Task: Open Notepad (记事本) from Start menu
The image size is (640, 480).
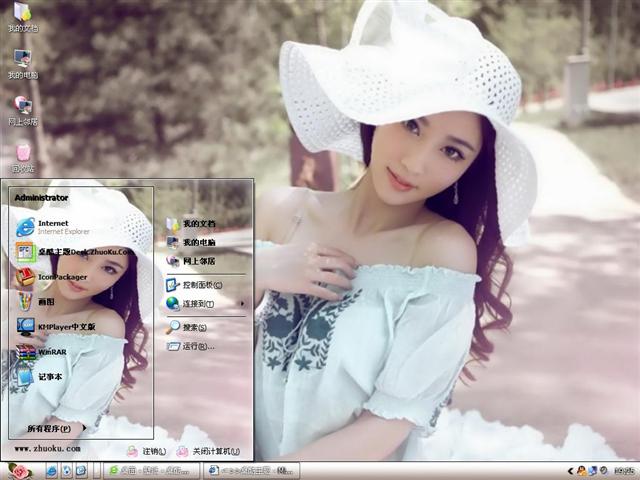Action: 39,377
